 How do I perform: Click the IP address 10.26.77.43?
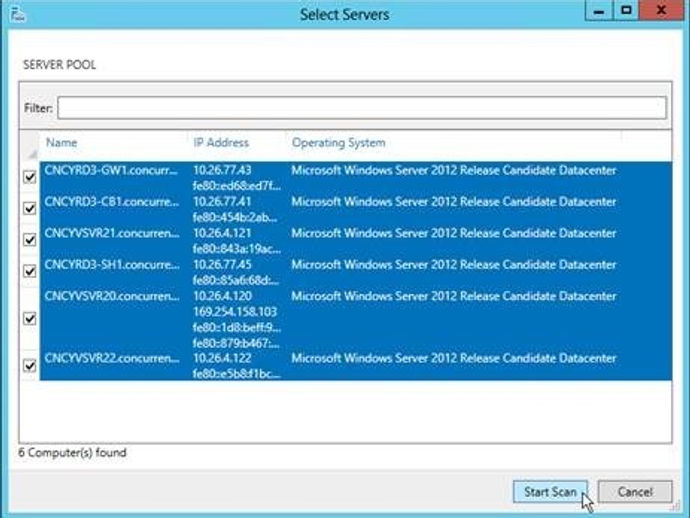222,170
